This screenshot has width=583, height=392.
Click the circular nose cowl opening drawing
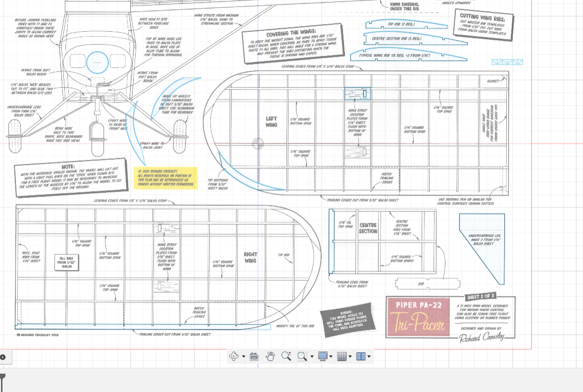97,62
